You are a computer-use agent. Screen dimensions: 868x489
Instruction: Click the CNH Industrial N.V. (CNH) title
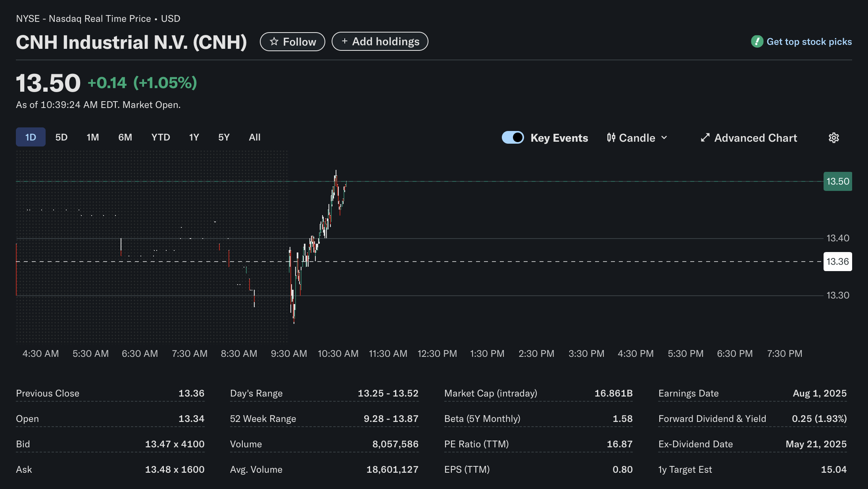tap(131, 42)
